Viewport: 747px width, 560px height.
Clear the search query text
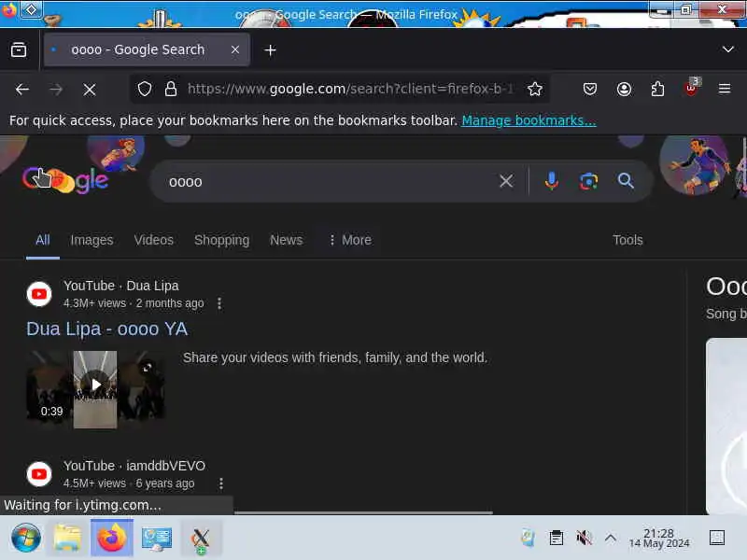(x=506, y=181)
